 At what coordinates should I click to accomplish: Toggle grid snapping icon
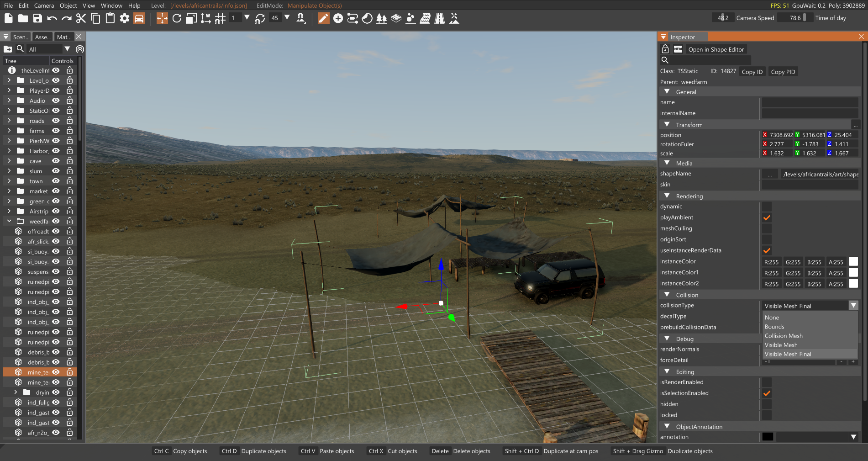pos(220,18)
